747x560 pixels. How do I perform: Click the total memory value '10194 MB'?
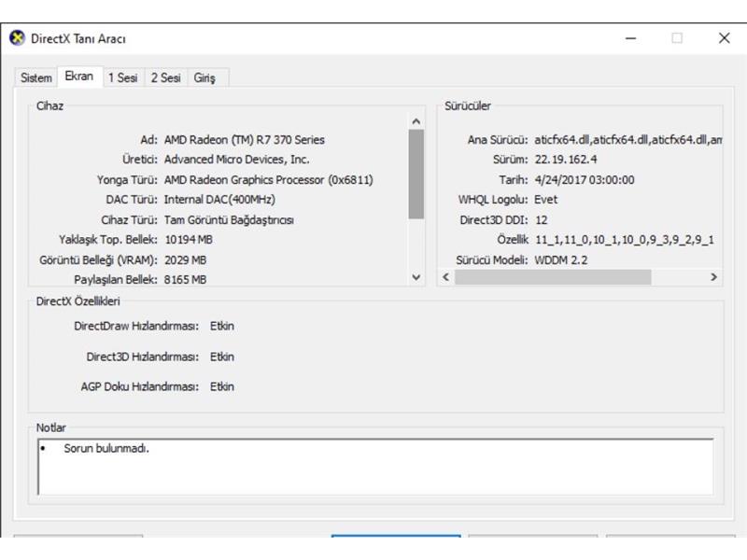pos(189,240)
